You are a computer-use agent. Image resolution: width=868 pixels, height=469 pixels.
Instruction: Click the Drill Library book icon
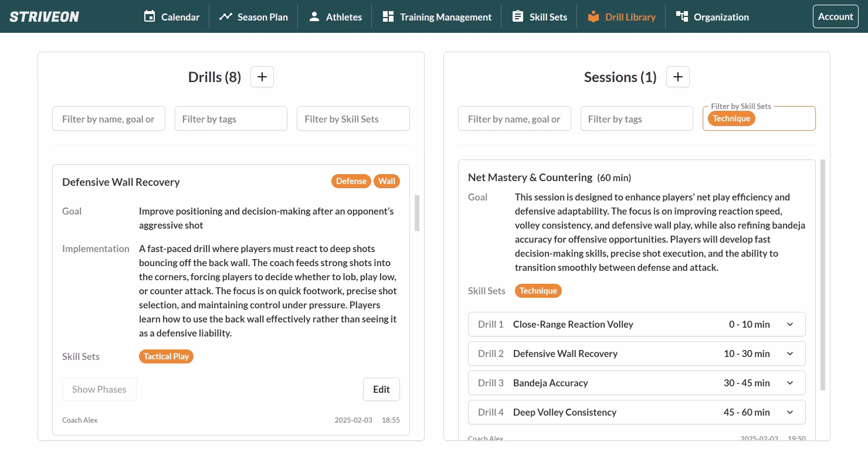(x=594, y=16)
